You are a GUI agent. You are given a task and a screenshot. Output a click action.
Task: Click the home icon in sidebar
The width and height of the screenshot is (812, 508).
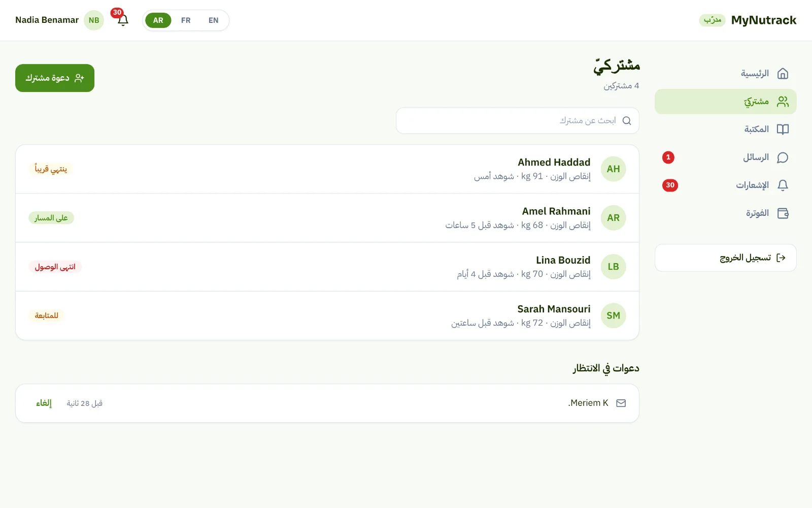pos(783,74)
